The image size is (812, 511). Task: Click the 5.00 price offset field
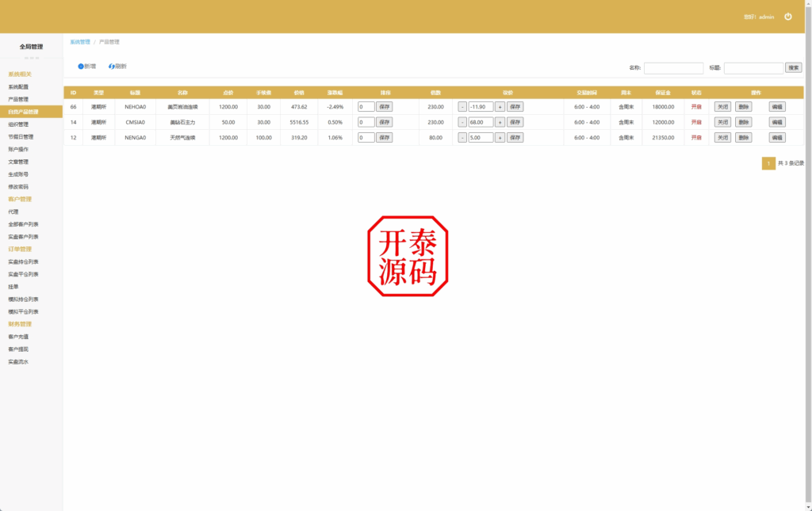(481, 138)
